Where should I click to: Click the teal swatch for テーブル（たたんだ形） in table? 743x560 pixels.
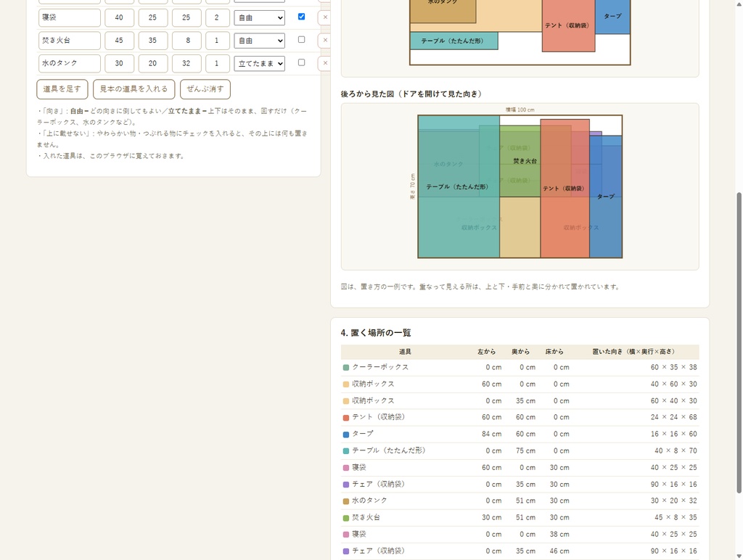(x=346, y=451)
